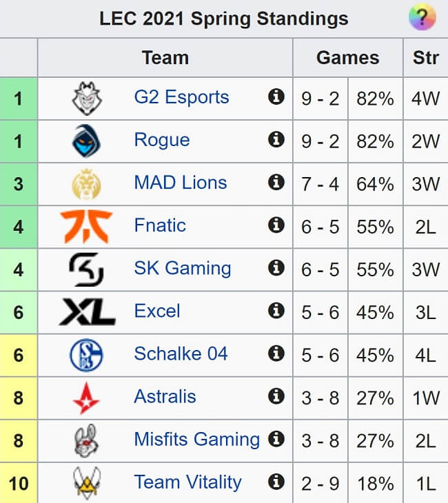Click the Games column header
This screenshot has width=448, height=503.
pyautogui.click(x=348, y=58)
